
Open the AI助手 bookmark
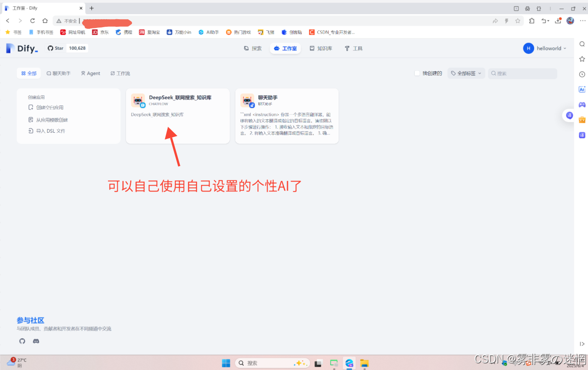tap(209, 32)
